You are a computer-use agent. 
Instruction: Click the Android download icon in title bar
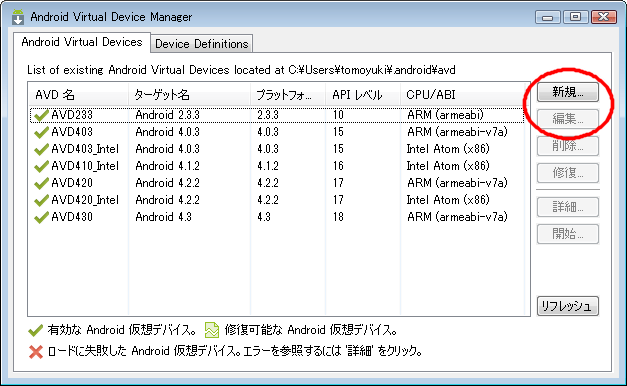coord(18,16)
